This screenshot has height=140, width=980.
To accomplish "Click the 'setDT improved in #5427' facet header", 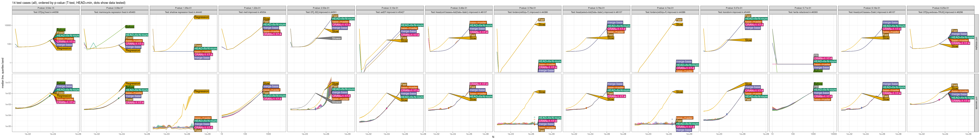I will 390,12.
